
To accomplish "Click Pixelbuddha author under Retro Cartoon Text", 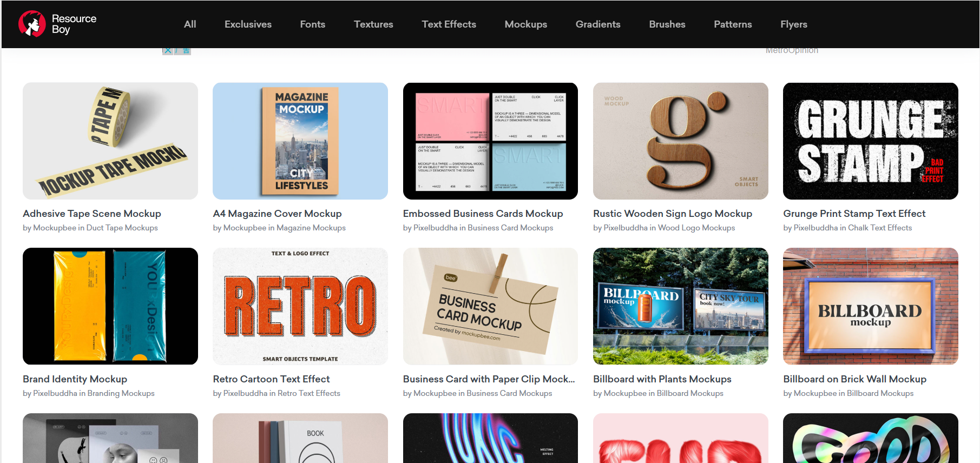I will [x=245, y=393].
